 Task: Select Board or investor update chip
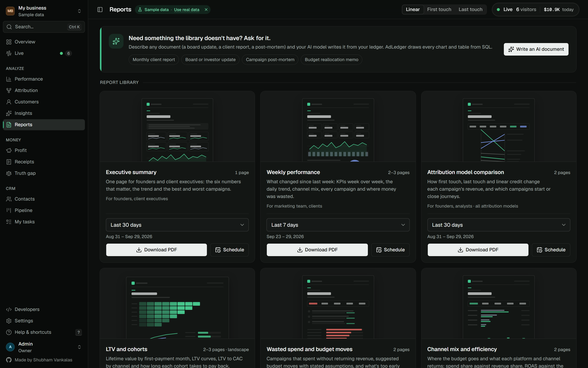[x=210, y=60]
